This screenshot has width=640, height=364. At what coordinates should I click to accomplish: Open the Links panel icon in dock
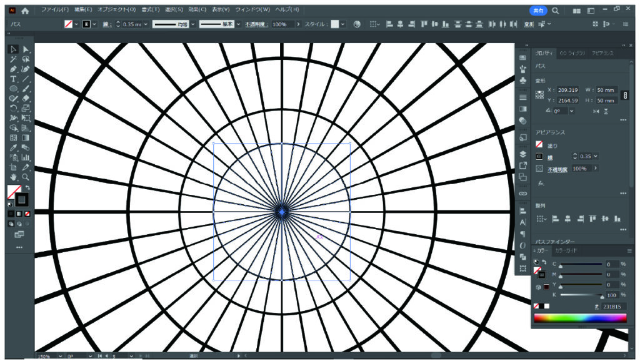coord(523,194)
